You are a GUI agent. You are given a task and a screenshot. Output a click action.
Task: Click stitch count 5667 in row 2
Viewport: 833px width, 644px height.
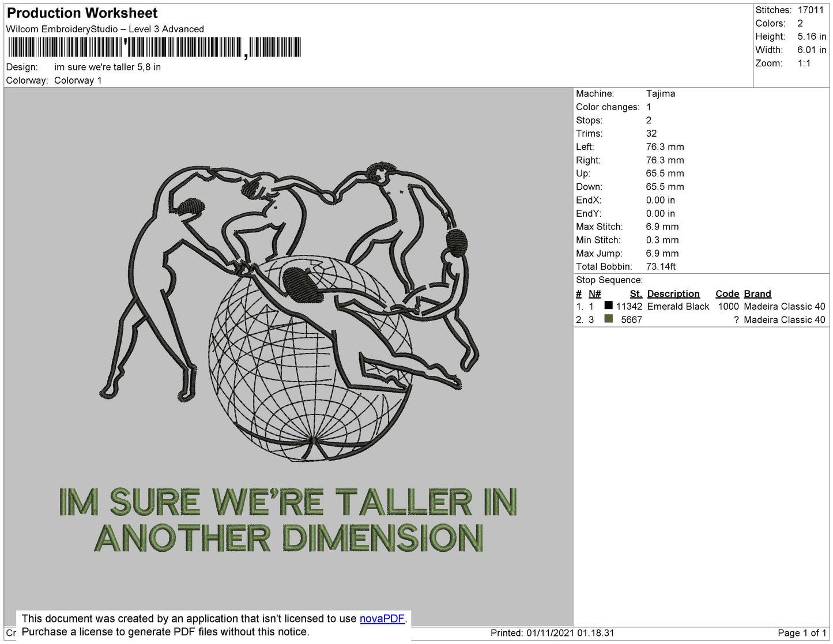[632, 320]
